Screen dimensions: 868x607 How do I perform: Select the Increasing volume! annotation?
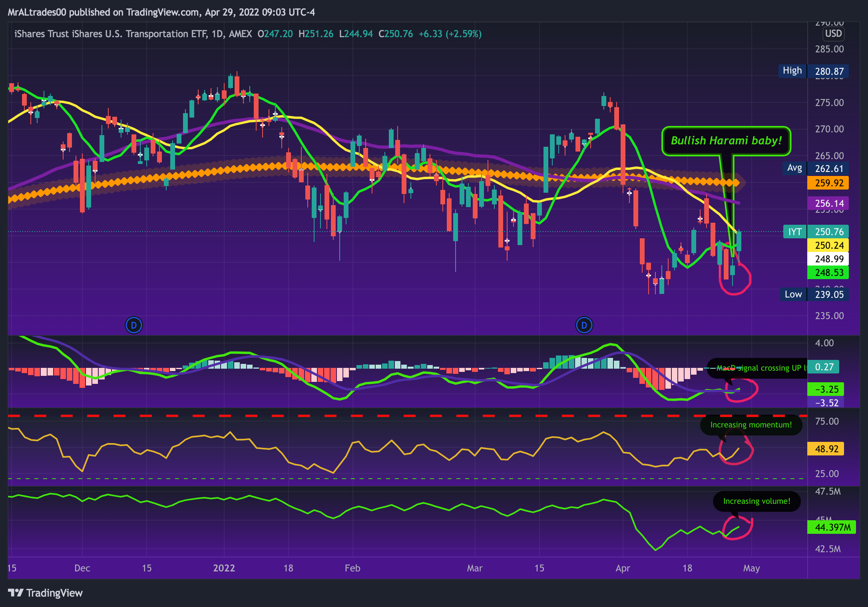pyautogui.click(x=757, y=501)
